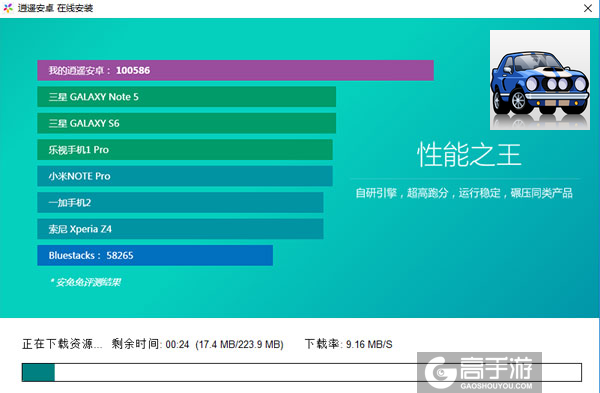Click the 自研引擎 slogan text
Viewport: 600px width, 393px height.
464,193
